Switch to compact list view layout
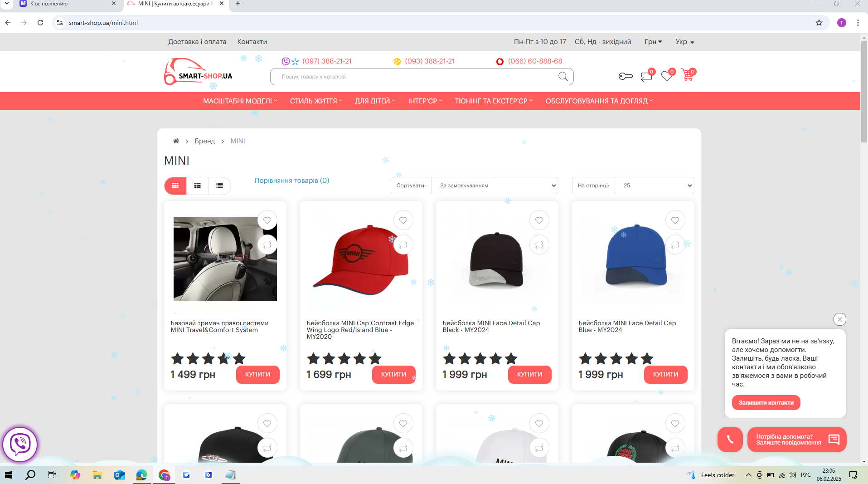Screen dimensions: 868x484 220,186
